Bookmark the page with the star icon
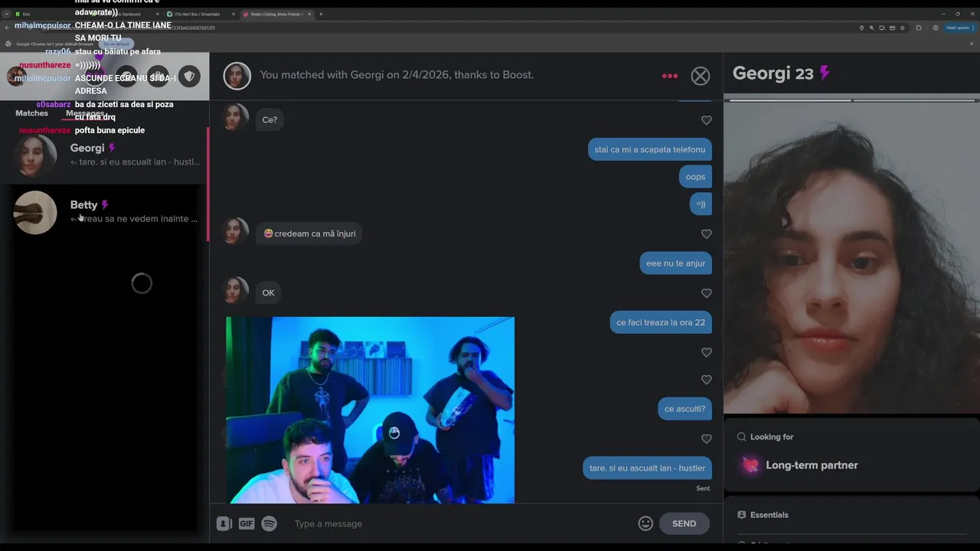980x551 pixels. tap(903, 28)
